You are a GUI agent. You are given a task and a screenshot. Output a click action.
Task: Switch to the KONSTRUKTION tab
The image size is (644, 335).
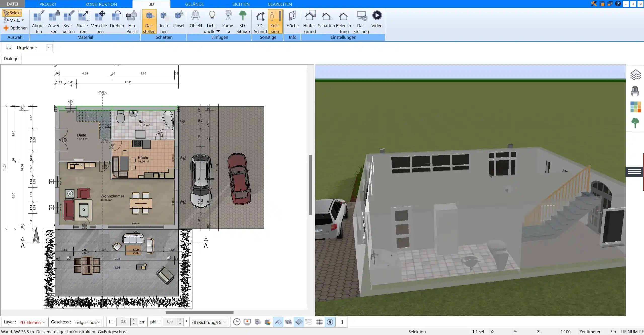pos(101,4)
